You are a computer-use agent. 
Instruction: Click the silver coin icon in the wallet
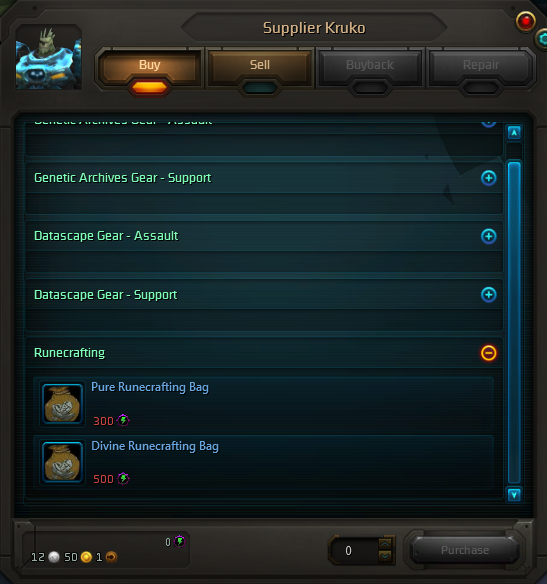[54, 557]
